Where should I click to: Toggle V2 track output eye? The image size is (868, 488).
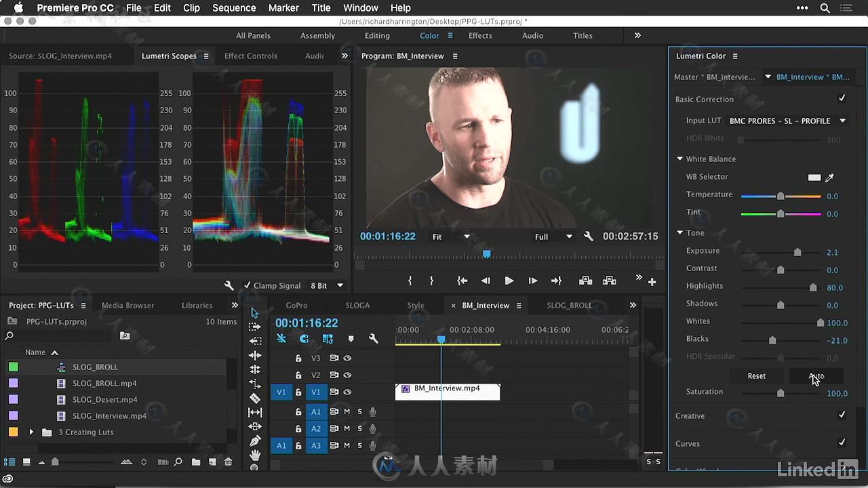tap(347, 375)
